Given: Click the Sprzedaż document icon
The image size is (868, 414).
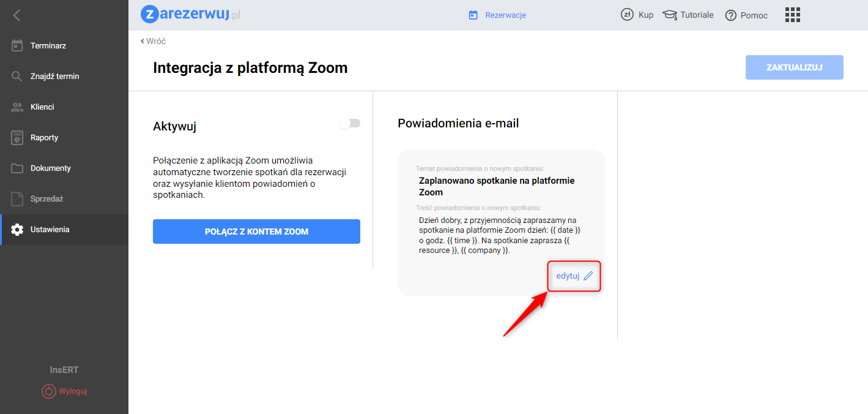Looking at the screenshot, I should pyautogui.click(x=17, y=199).
